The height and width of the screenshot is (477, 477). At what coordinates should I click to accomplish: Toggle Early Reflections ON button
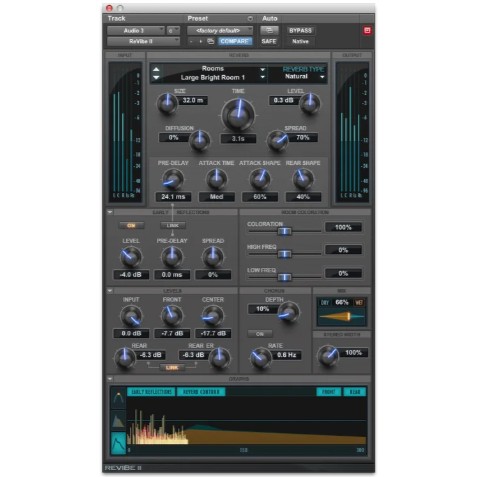[x=131, y=226]
